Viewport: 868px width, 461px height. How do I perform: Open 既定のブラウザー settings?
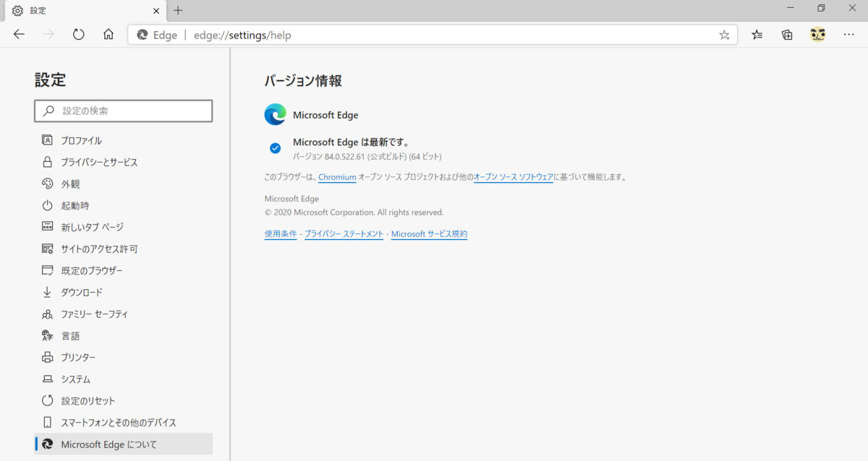point(124,270)
